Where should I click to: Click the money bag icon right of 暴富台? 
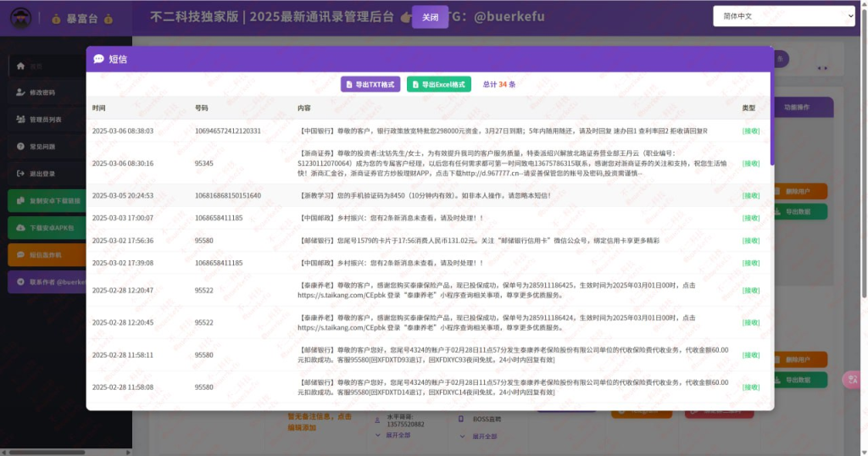tap(108, 19)
